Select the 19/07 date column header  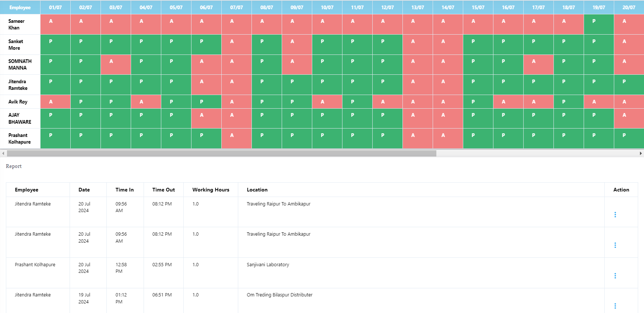pos(599,7)
